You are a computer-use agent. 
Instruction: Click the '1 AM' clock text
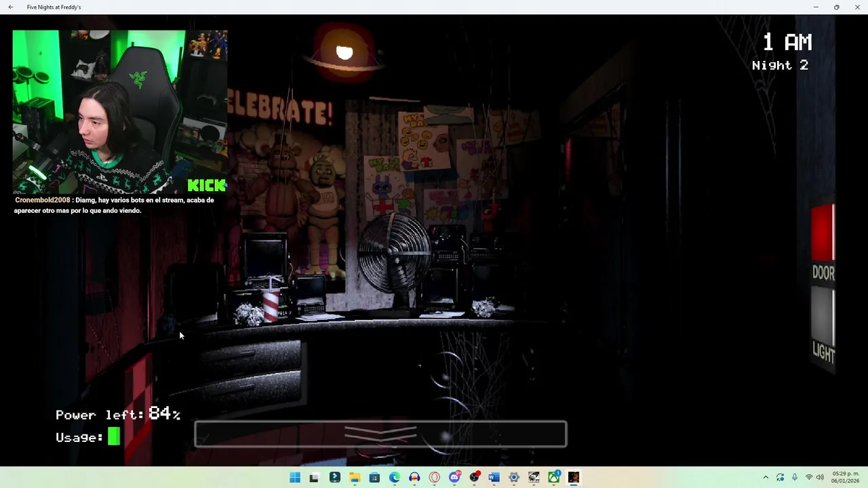787,42
